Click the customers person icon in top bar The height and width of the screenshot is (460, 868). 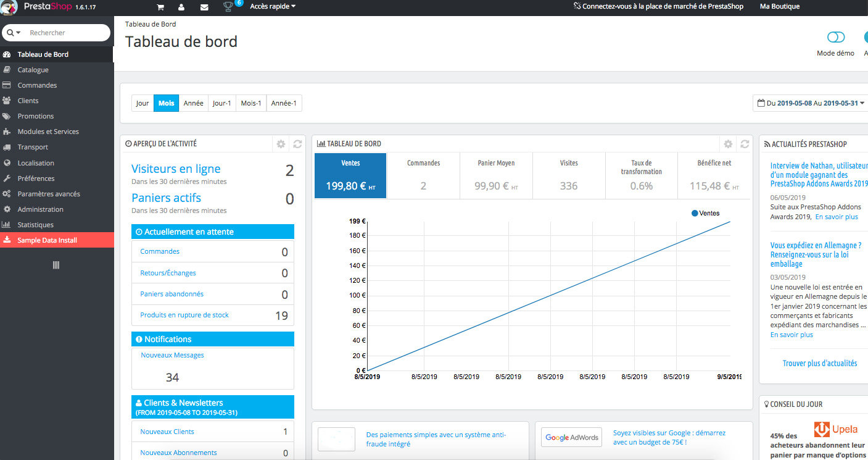click(x=181, y=7)
